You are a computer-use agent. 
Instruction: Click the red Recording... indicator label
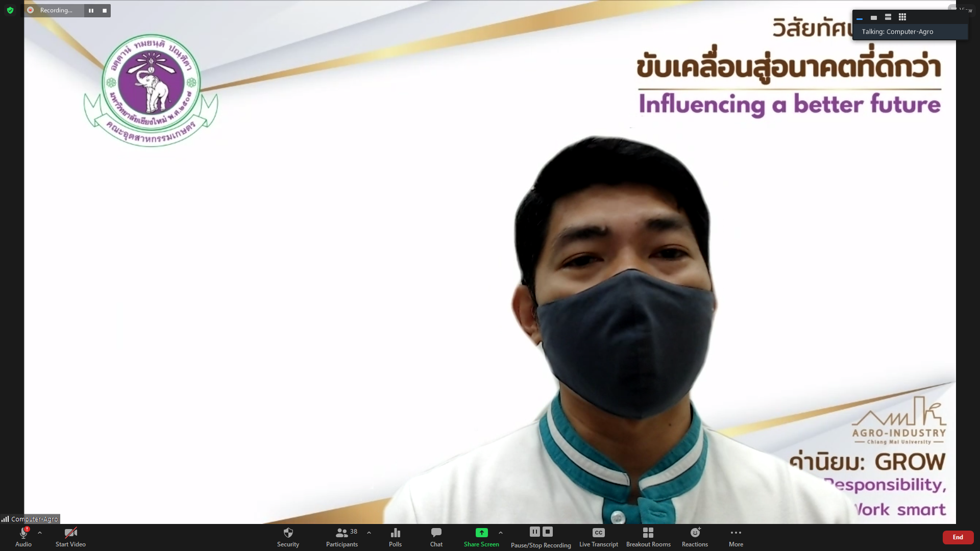pyautogui.click(x=56, y=10)
